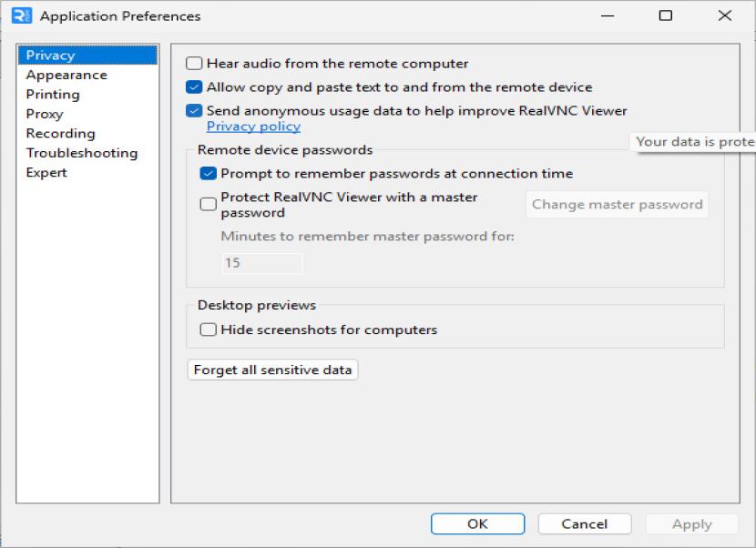Disable sending anonymous usage data
Screen dimensions: 756x548
point(194,111)
